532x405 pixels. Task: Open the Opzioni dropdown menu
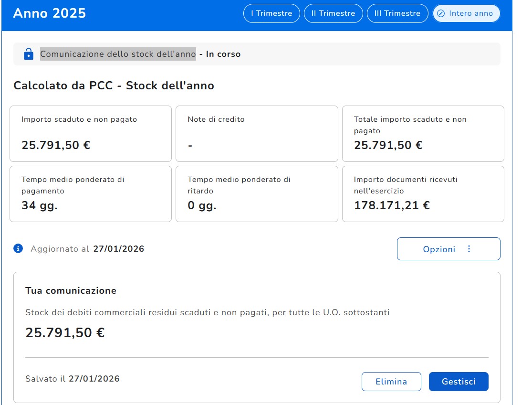[448, 249]
